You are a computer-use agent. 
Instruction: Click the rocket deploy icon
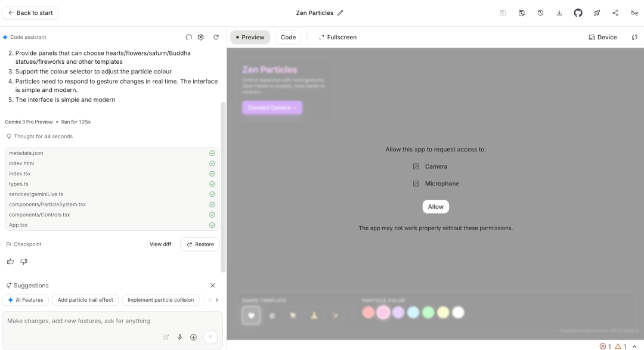tap(597, 13)
